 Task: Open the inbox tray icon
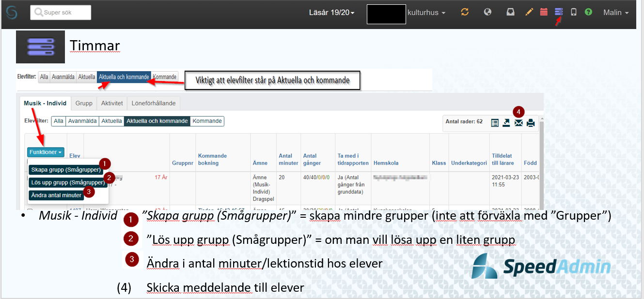coord(510,12)
